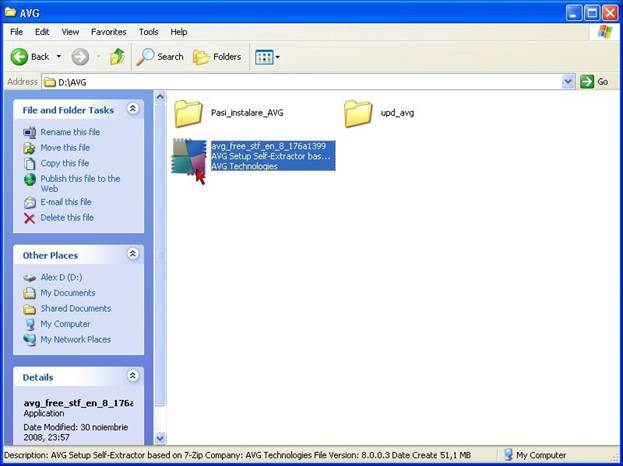Viewport: 623px width, 466px height.
Task: Click the My Network Places icon
Action: pos(29,340)
